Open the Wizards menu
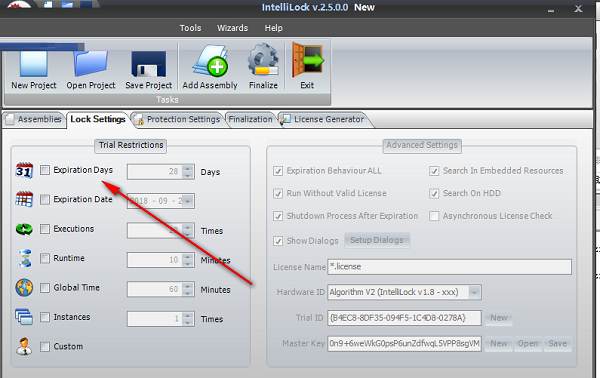 coord(232,28)
